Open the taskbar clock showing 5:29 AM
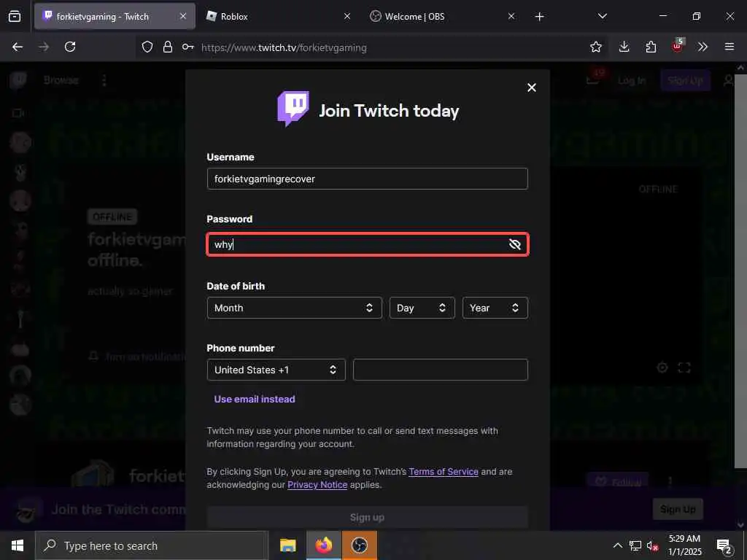747x560 pixels. pyautogui.click(x=684, y=545)
